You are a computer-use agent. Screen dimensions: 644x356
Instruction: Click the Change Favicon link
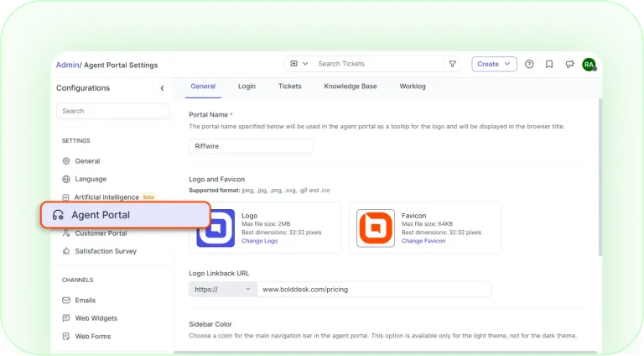tap(423, 241)
